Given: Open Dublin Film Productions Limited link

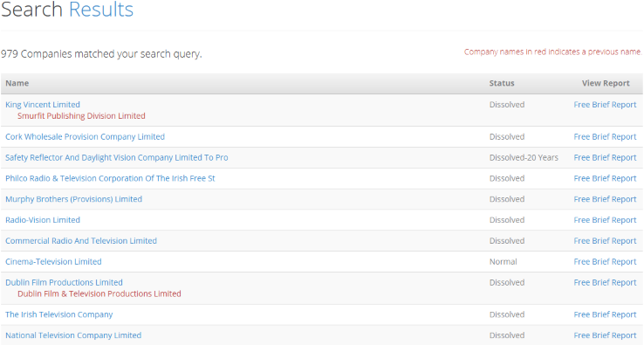Looking at the screenshot, I should (x=64, y=282).
